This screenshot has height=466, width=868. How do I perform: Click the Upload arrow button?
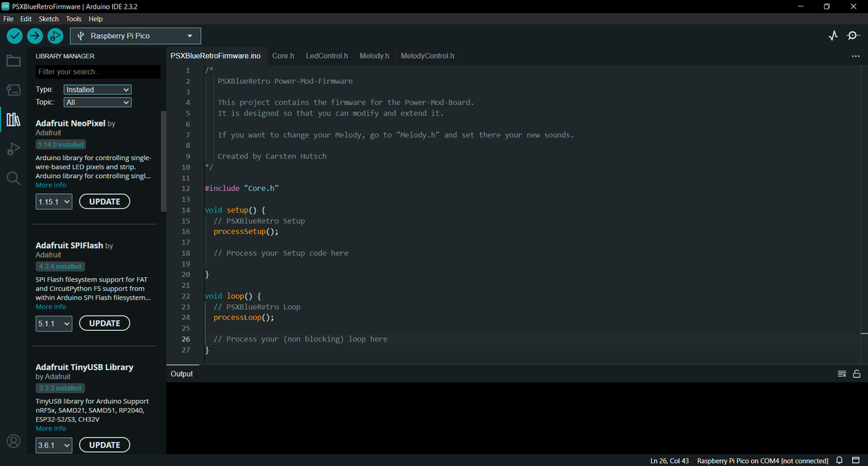tap(35, 36)
